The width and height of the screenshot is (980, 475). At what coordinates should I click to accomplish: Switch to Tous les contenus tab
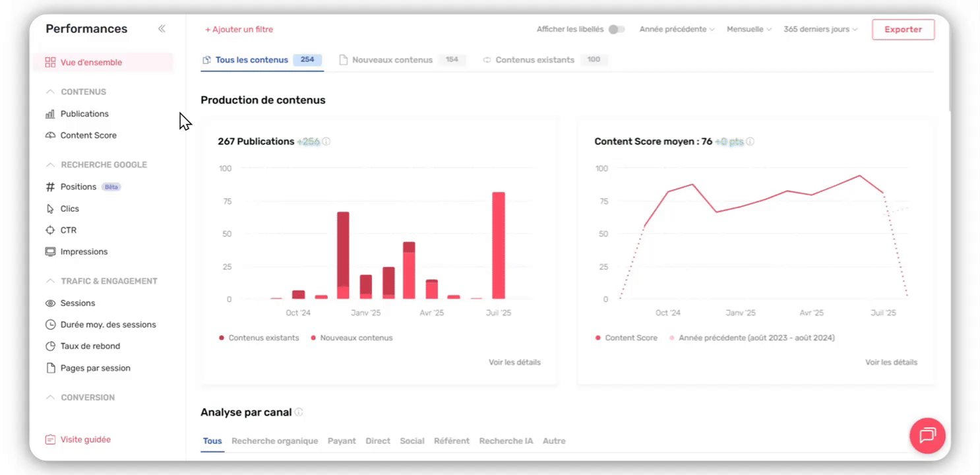[262, 60]
